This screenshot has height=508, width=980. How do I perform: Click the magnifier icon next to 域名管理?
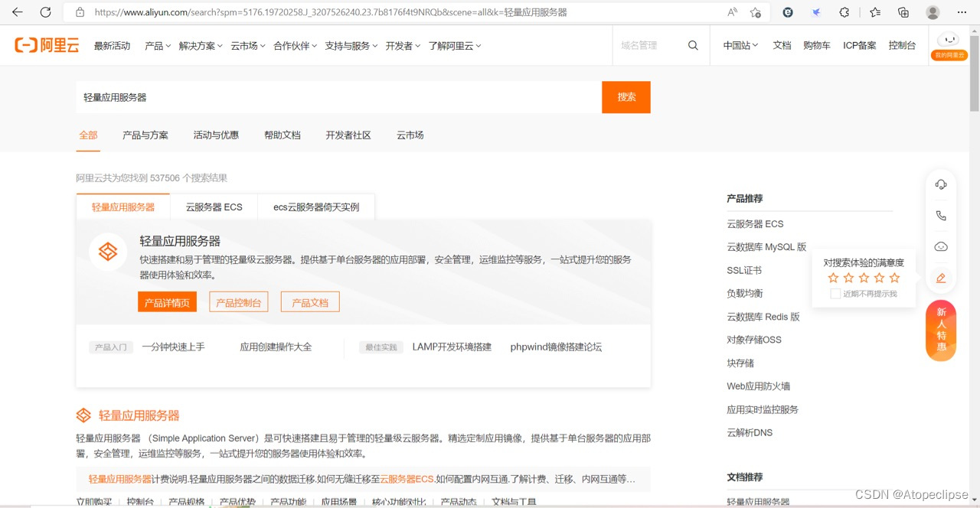693,45
